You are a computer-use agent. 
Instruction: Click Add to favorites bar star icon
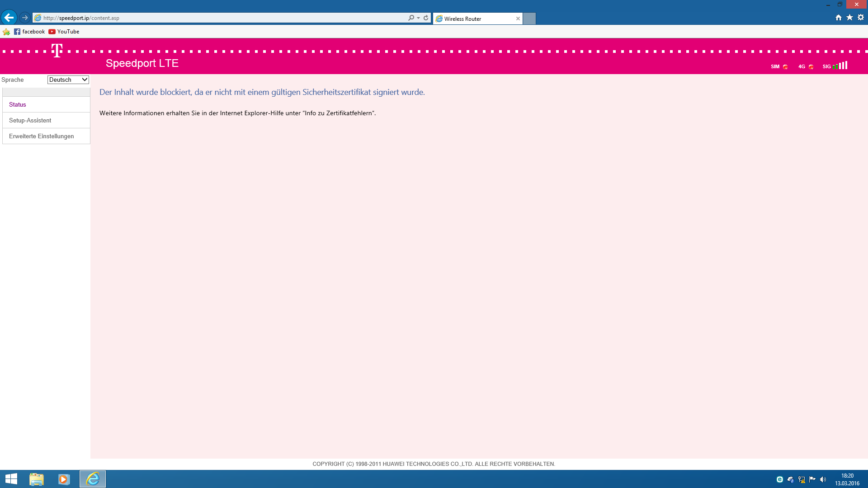[6, 32]
